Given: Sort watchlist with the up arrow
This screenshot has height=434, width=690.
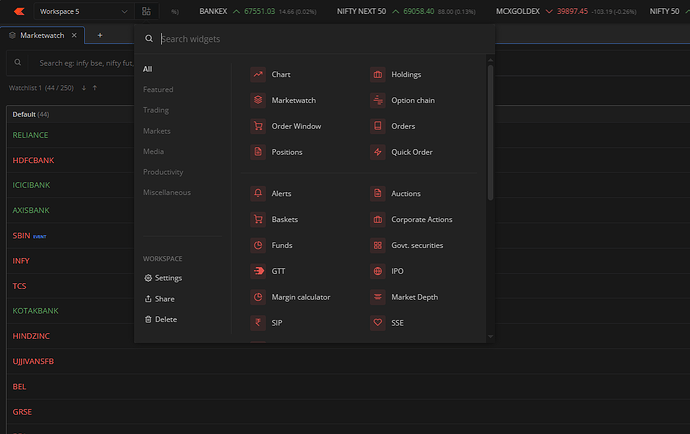Looking at the screenshot, I should [x=95, y=88].
